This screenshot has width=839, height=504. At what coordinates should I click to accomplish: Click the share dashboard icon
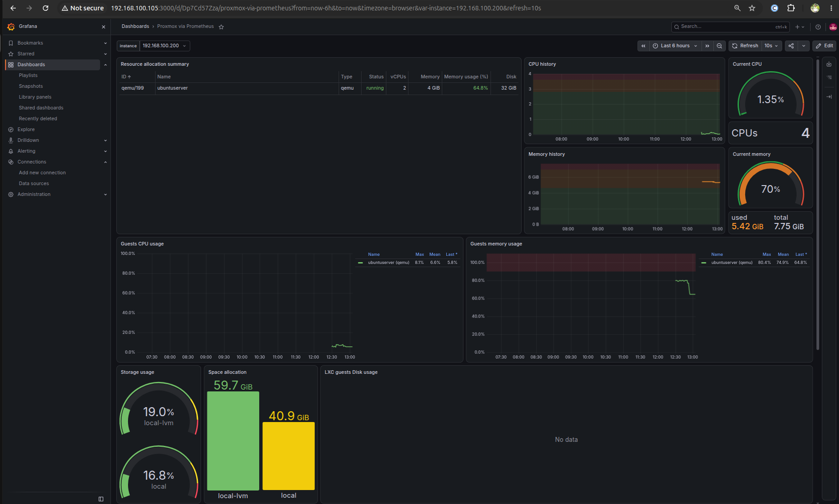click(791, 46)
